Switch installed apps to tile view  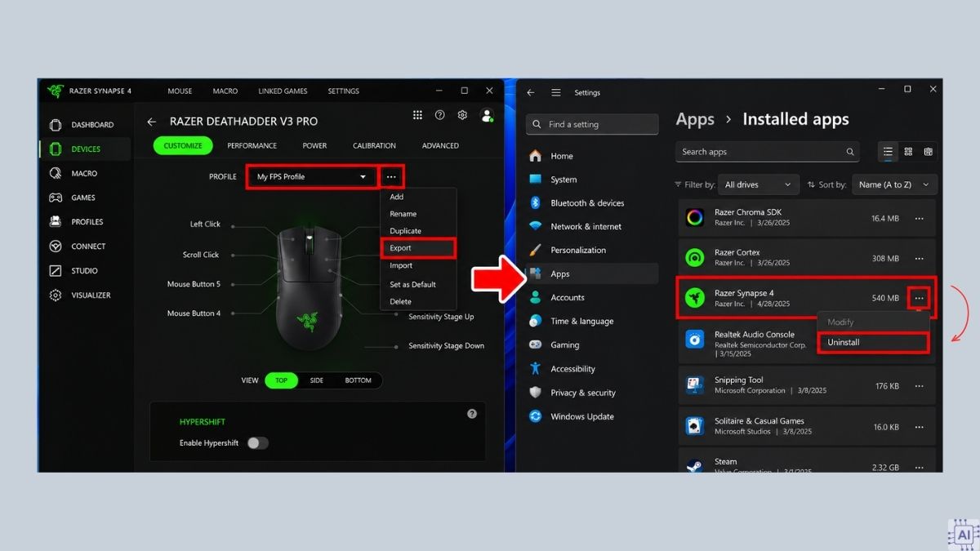click(928, 152)
